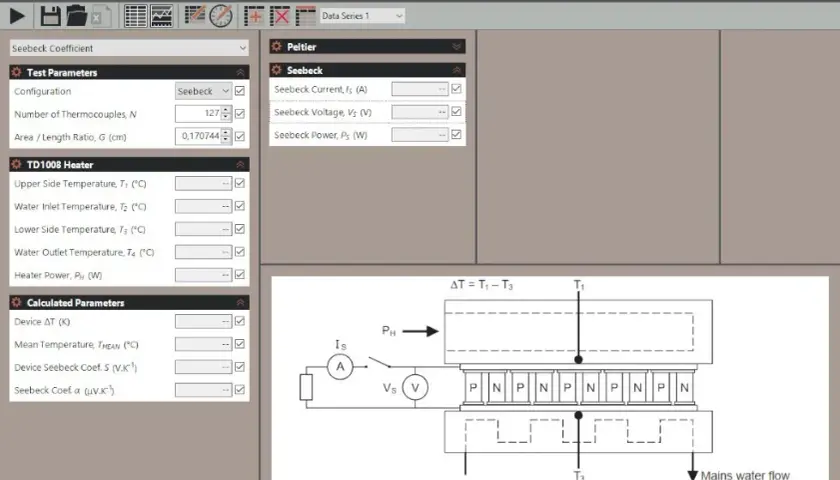Click the open folder icon
The image size is (840, 480).
[77, 16]
